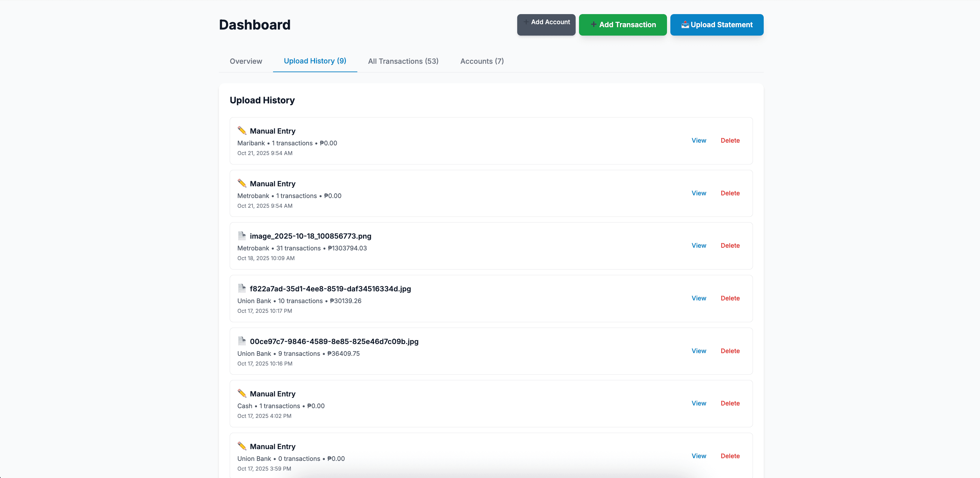Image resolution: width=980 pixels, height=478 pixels.
Task: Click pencil icon on Metrobank manual entry
Action: [x=241, y=183]
